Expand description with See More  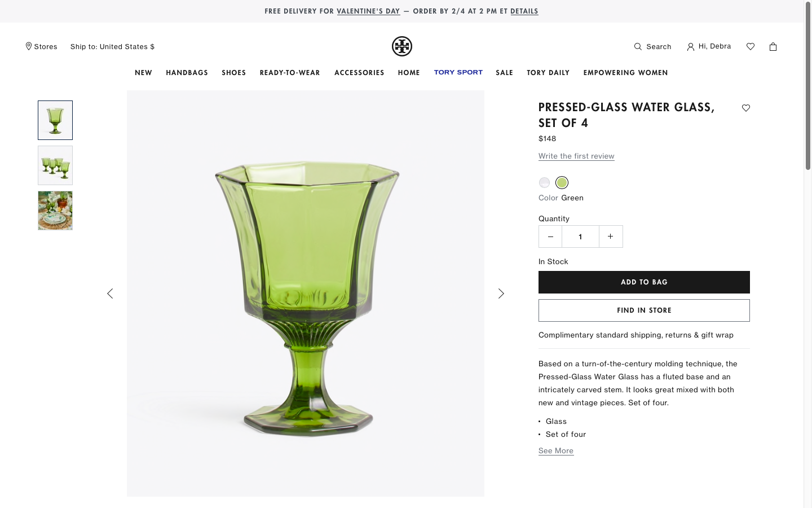pyautogui.click(x=556, y=450)
